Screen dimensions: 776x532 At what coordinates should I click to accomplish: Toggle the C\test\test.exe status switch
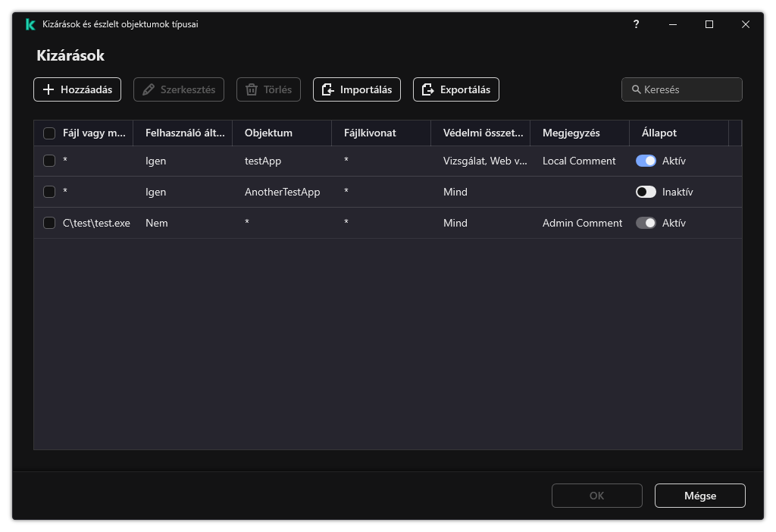point(646,223)
